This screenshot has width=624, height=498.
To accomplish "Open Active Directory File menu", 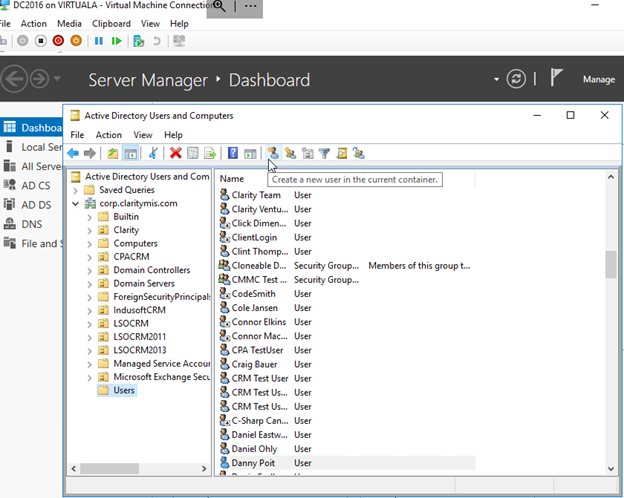I will 77,135.
